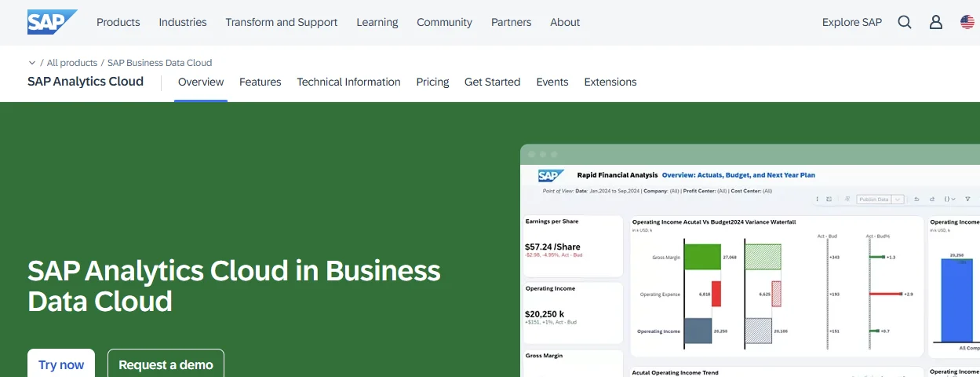Image resolution: width=980 pixels, height=377 pixels.
Task: Switch to the Technical Information tab
Action: point(349,82)
